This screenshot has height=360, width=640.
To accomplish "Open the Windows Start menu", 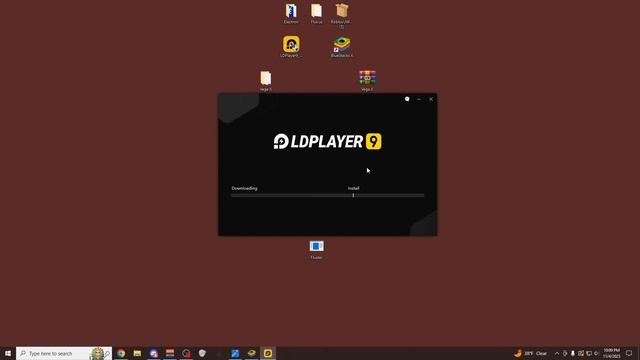I will click(x=8, y=353).
